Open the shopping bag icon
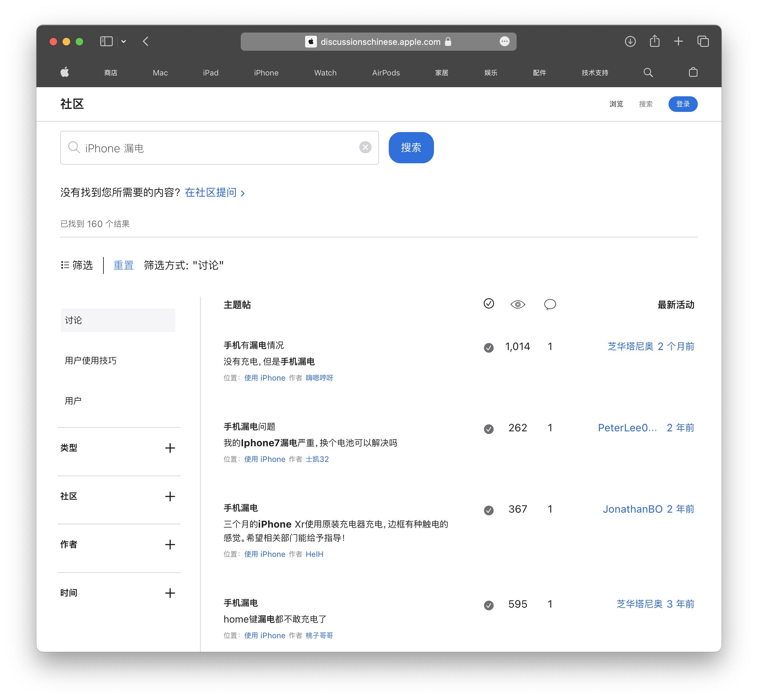 pos(693,72)
